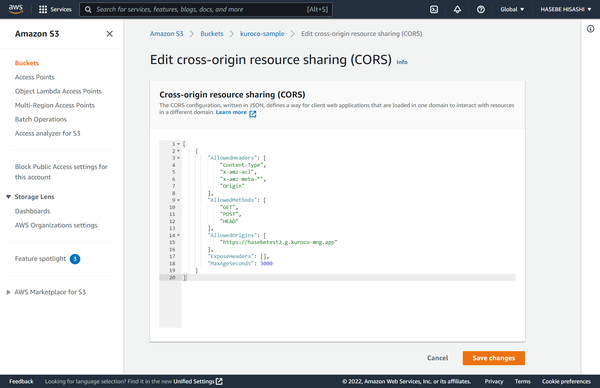
Task: Open Access Points in sidebar
Action: pyautogui.click(x=34, y=77)
